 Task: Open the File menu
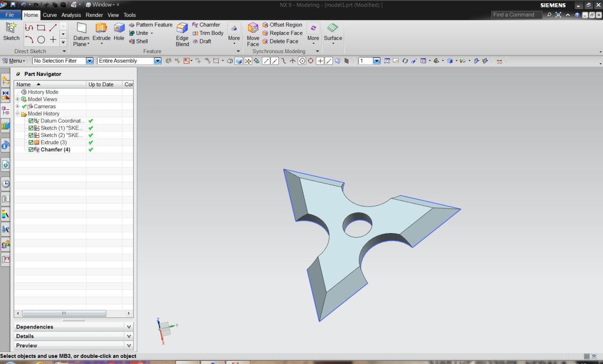(9, 15)
